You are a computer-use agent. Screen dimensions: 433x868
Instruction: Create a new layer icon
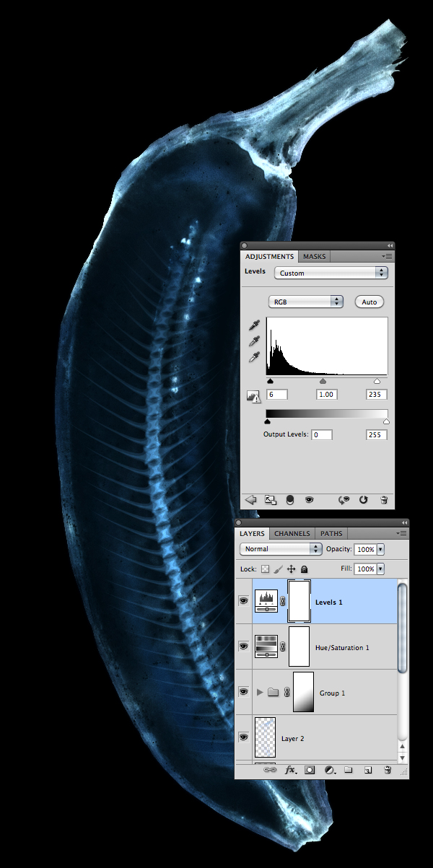[x=367, y=770]
